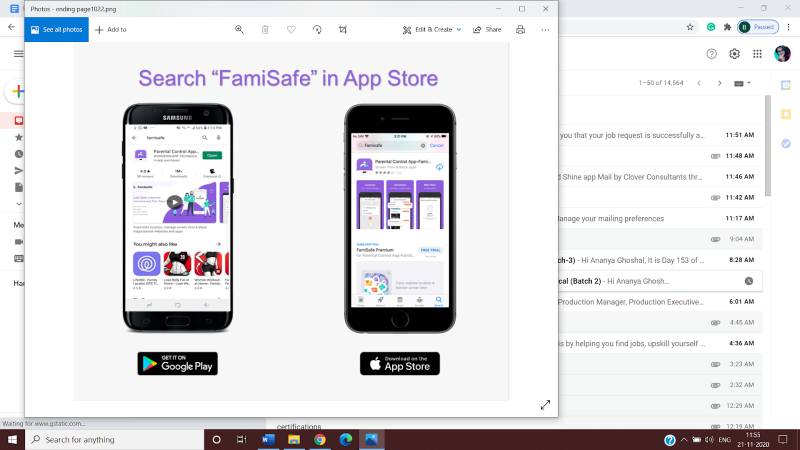
Task: Select the Crop tool icon
Action: click(x=343, y=30)
